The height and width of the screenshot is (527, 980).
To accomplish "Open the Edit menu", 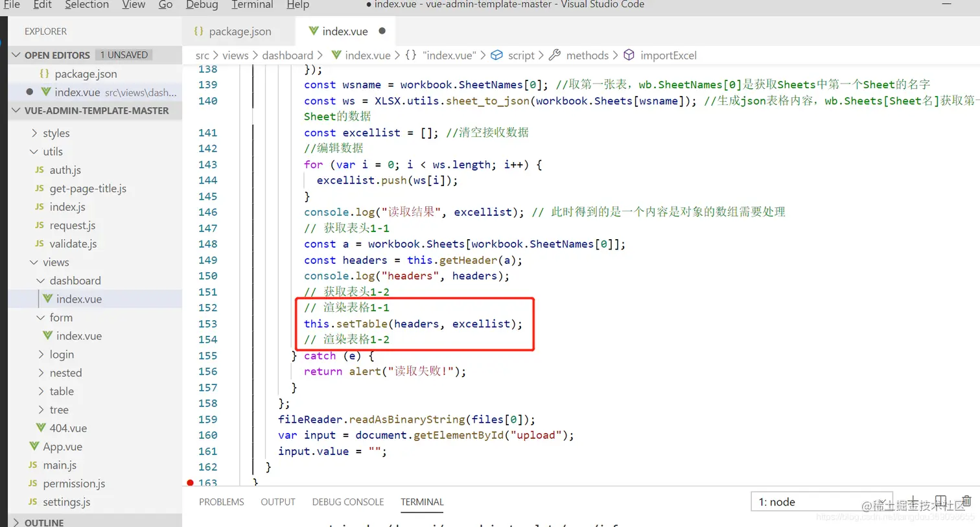I will point(43,5).
